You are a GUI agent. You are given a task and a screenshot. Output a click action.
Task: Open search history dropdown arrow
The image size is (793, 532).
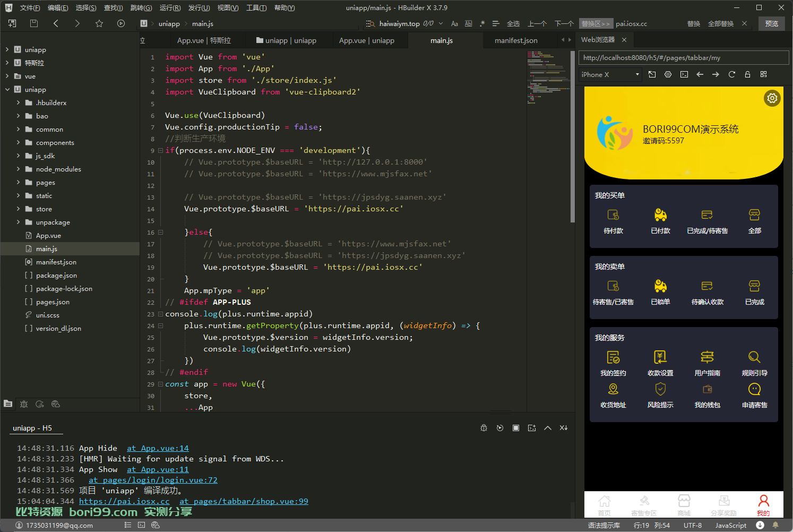pyautogui.click(x=441, y=23)
